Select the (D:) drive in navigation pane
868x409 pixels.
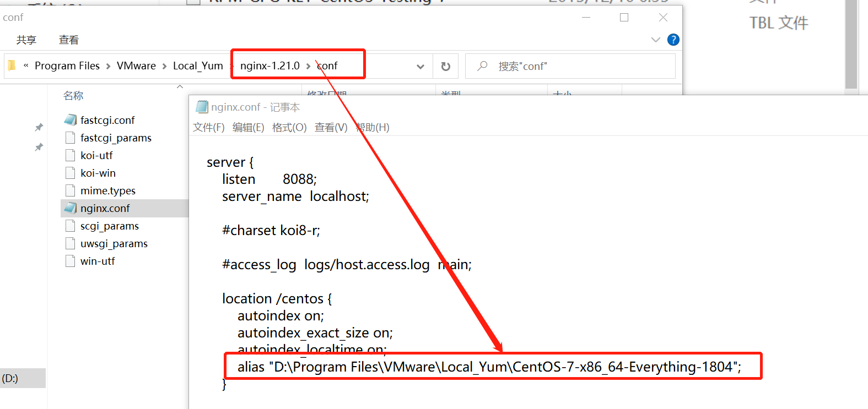23,378
